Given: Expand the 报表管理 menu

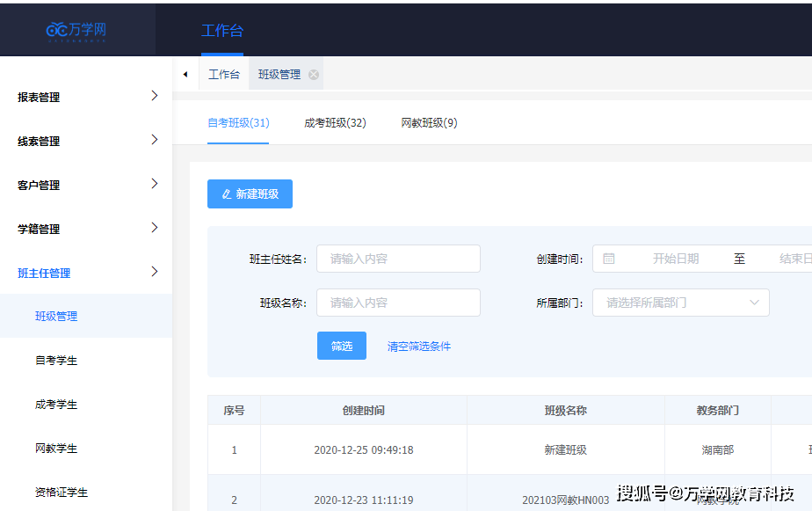Looking at the screenshot, I should coord(86,97).
